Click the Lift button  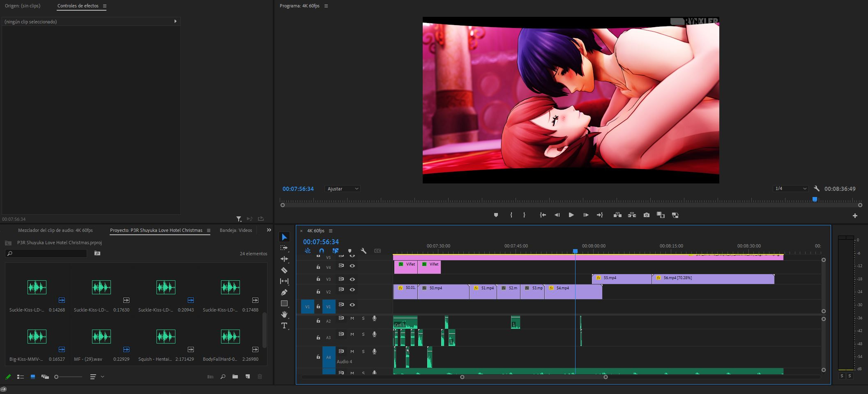tap(617, 215)
